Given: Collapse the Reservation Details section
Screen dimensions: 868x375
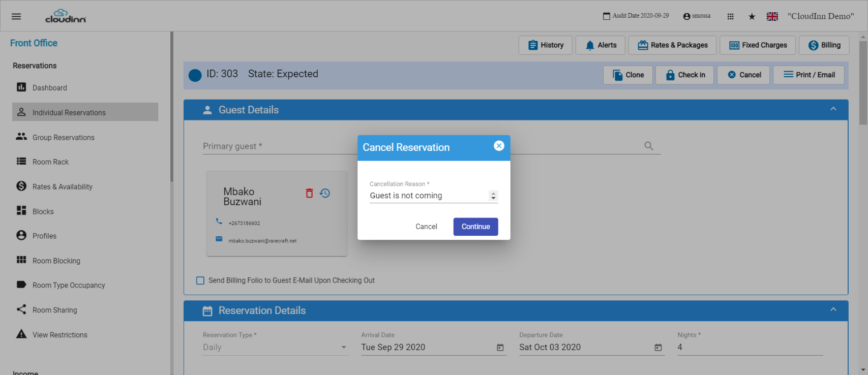Looking at the screenshot, I should (x=833, y=309).
